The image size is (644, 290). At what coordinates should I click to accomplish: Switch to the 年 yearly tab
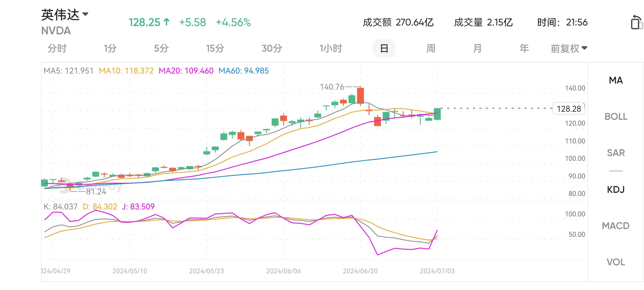524,49
